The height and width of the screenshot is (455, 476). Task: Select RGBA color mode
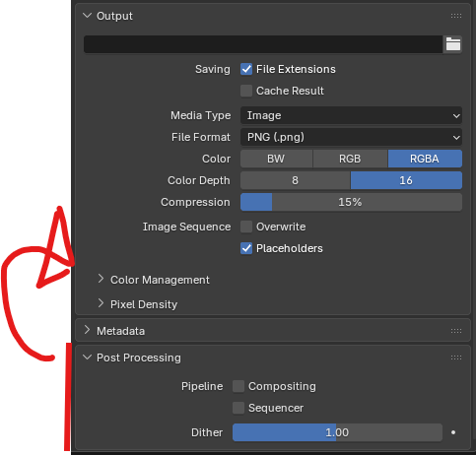[x=425, y=159]
